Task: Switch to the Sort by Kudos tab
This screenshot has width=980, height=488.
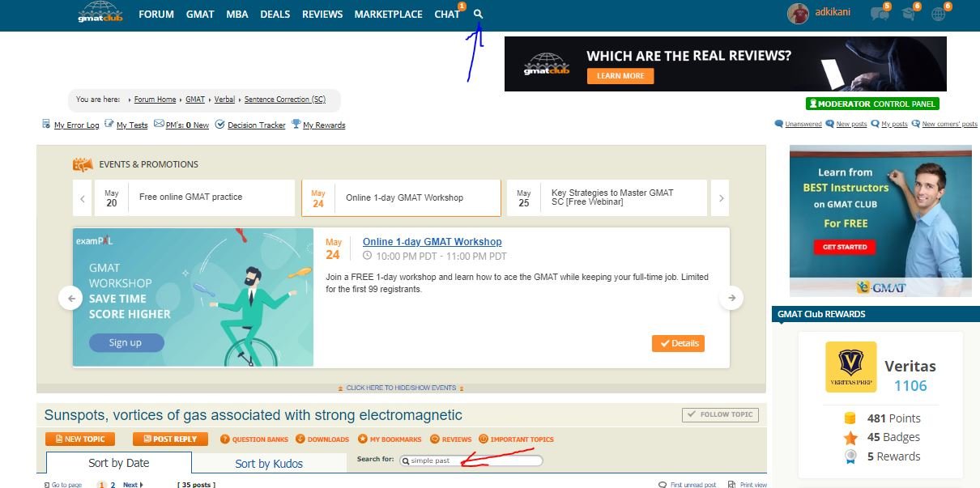Action: (269, 464)
